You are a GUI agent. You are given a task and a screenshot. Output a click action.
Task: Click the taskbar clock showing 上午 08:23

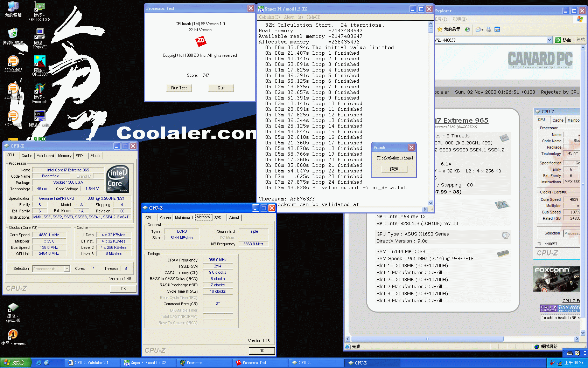click(x=574, y=363)
